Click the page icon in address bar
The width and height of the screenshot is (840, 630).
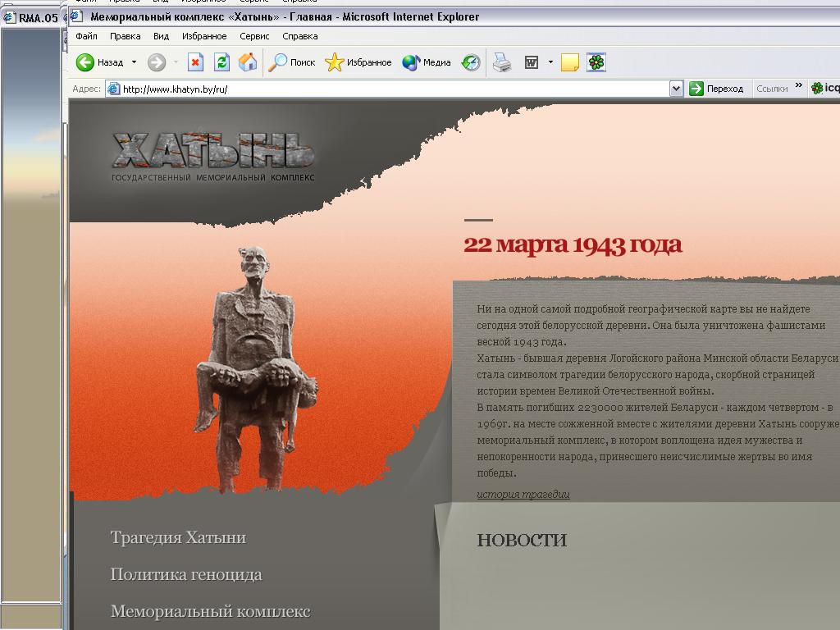tap(113, 89)
